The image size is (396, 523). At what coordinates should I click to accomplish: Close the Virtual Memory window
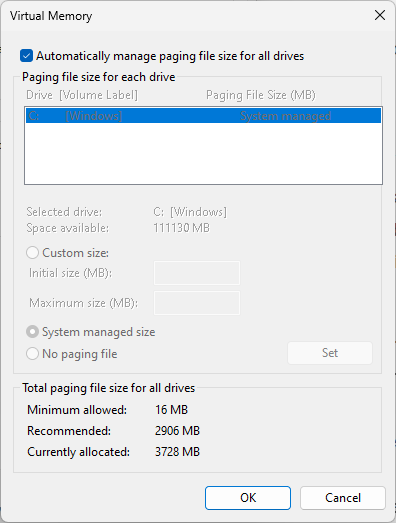tap(380, 15)
